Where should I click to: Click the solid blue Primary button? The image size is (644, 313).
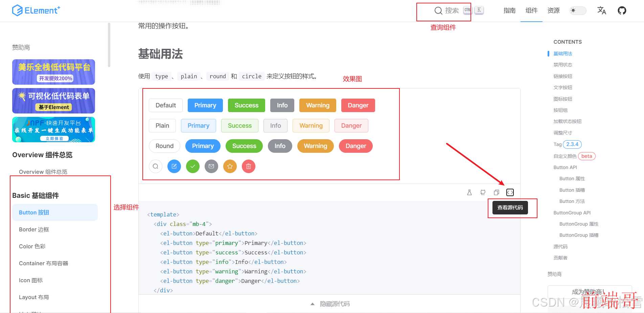click(205, 105)
